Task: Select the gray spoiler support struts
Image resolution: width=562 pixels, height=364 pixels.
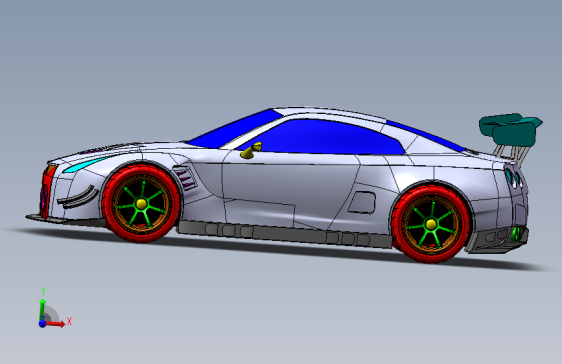Action: pyautogui.click(x=513, y=153)
